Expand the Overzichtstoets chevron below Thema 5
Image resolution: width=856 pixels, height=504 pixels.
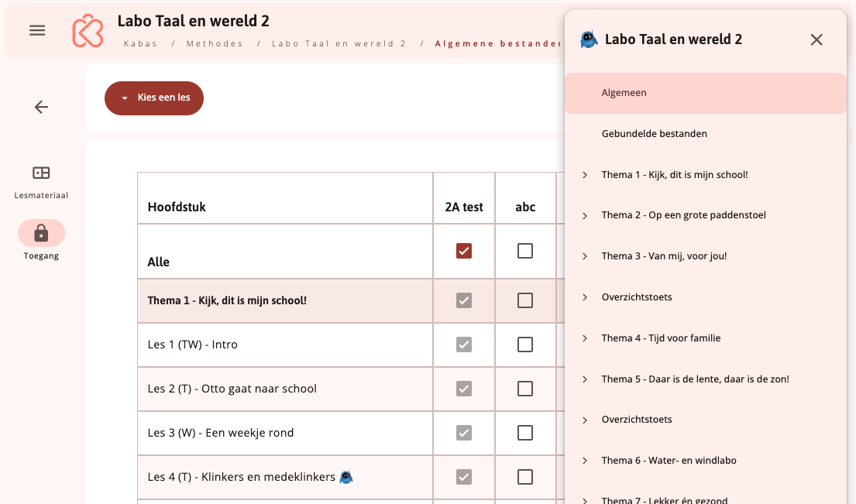[585, 420]
